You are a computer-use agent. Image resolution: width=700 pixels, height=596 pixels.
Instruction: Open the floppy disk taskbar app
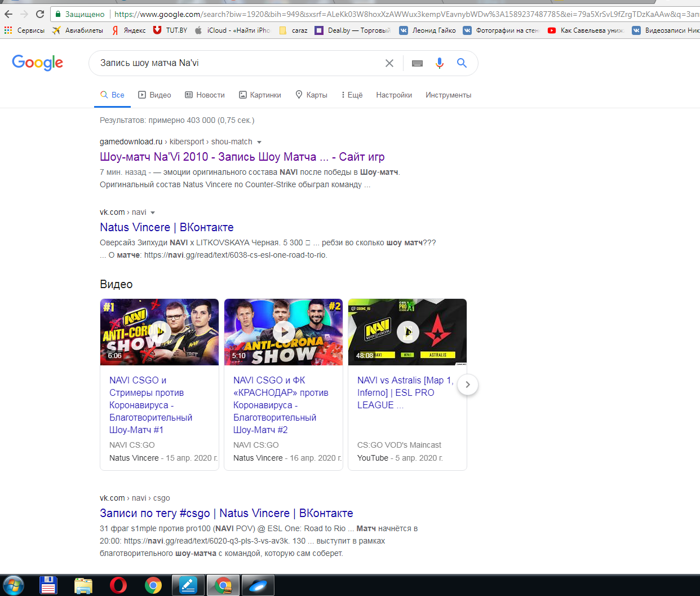coord(48,585)
